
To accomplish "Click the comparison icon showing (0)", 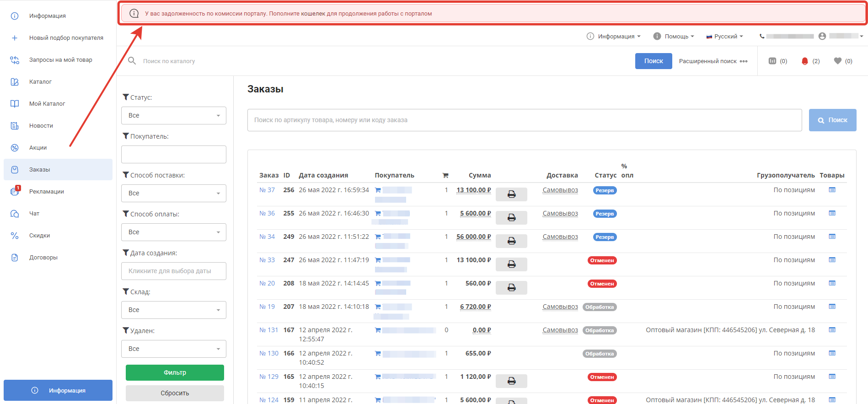I will coord(772,61).
